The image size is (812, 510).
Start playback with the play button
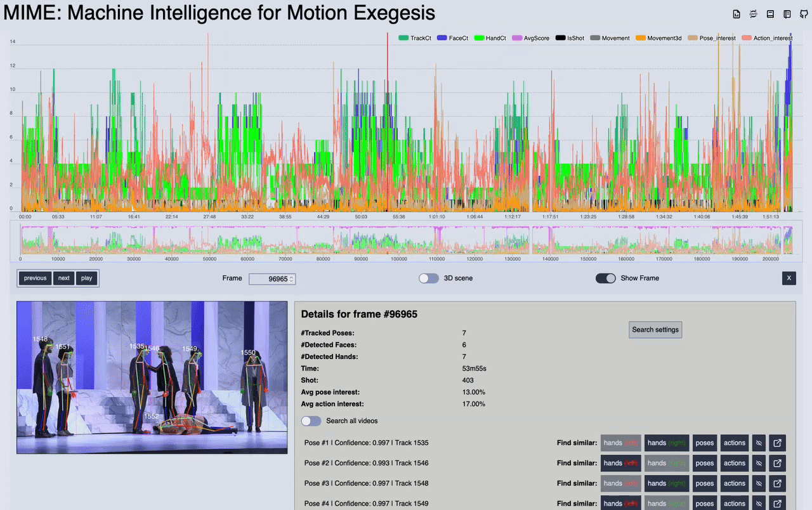coord(86,278)
